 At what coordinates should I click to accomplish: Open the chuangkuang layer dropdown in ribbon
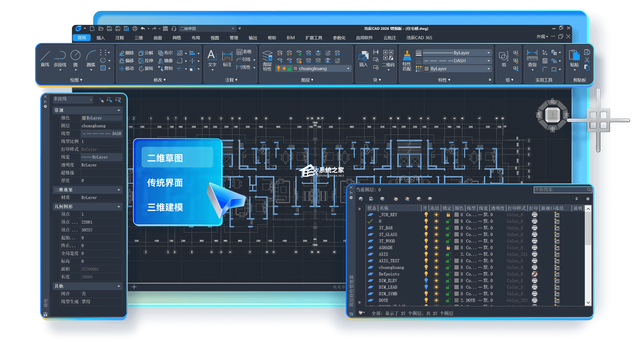(x=348, y=69)
